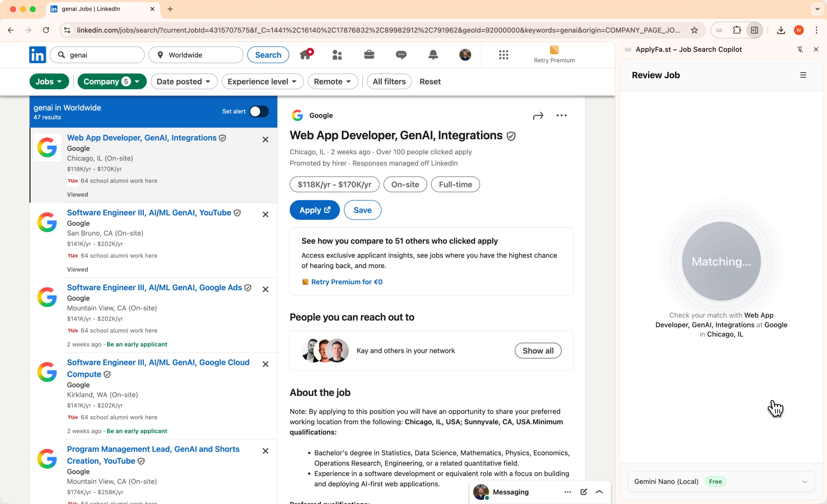The image size is (827, 504).
Task: Click the share arrow for Google job
Action: 538,116
